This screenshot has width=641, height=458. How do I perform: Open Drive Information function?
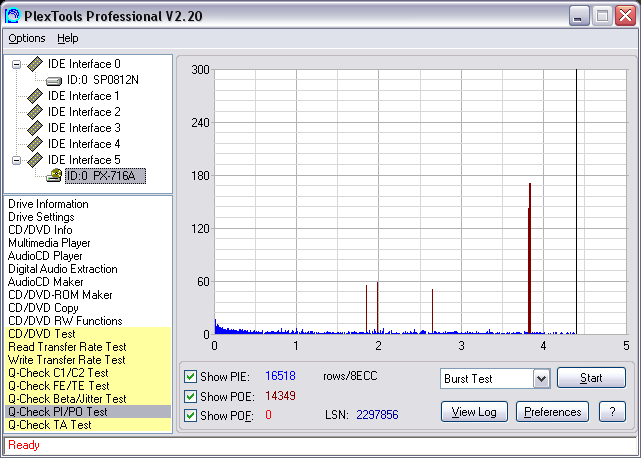pos(48,204)
